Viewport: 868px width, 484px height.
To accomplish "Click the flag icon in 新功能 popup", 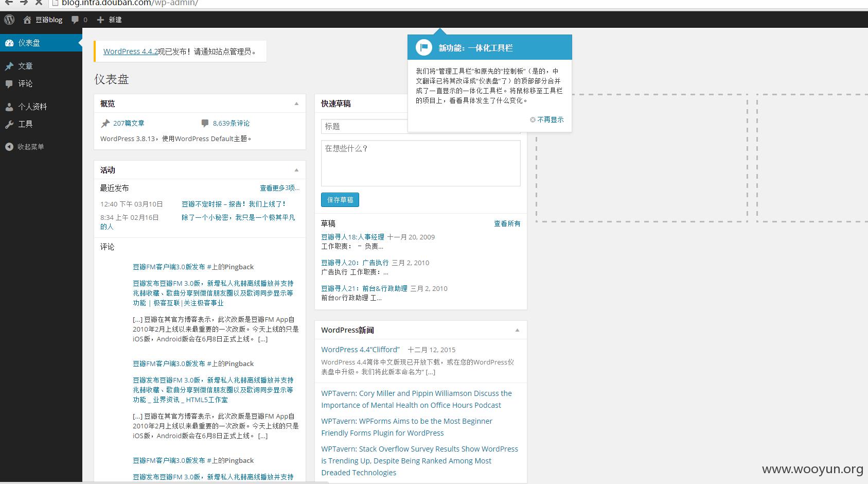I will click(423, 47).
